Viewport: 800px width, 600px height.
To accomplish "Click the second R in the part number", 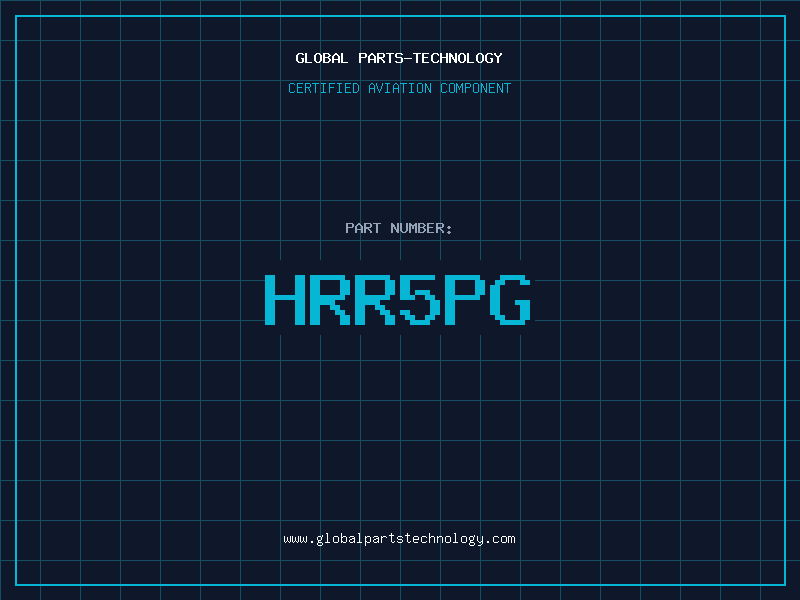I will 376,299.
